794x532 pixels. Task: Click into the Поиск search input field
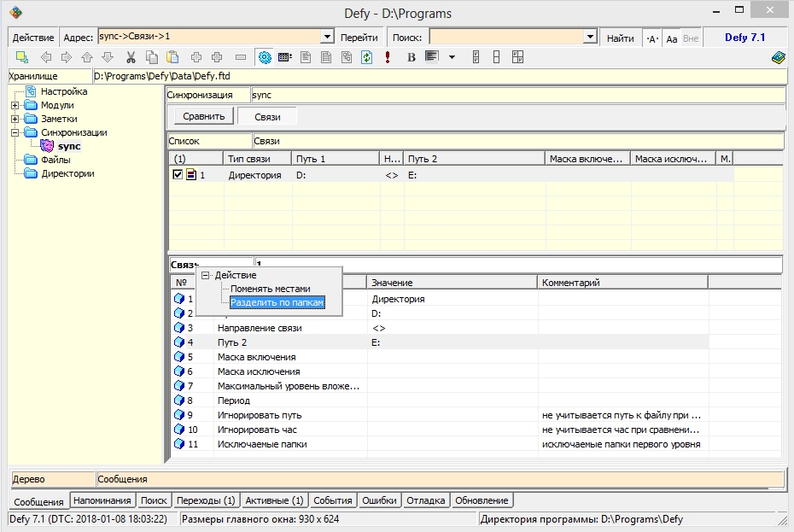coord(506,37)
